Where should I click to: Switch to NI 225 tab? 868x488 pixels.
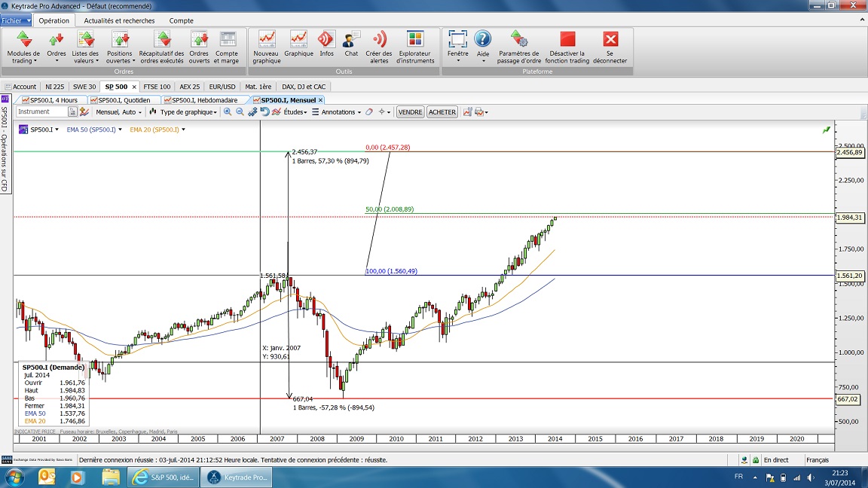pyautogui.click(x=55, y=87)
